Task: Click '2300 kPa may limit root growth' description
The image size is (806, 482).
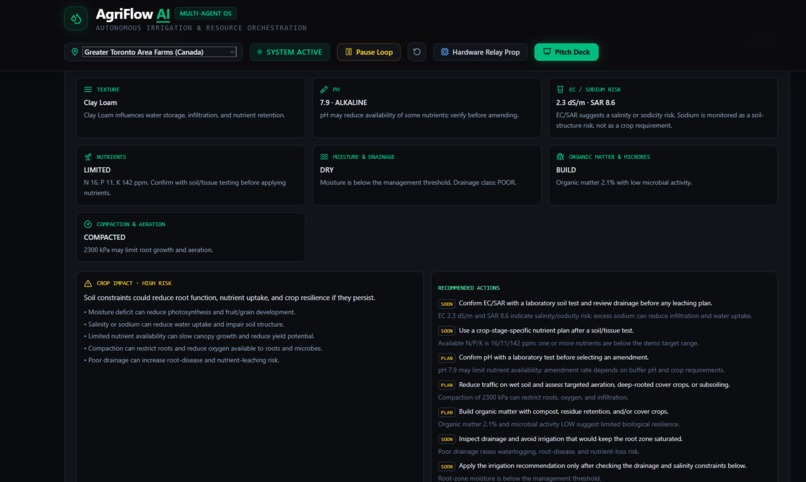Action: 148,250
